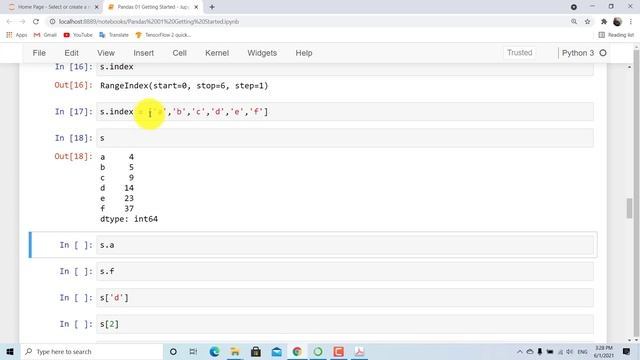Select the s.a code cell
Viewport: 640px width, 360px height.
(345, 245)
